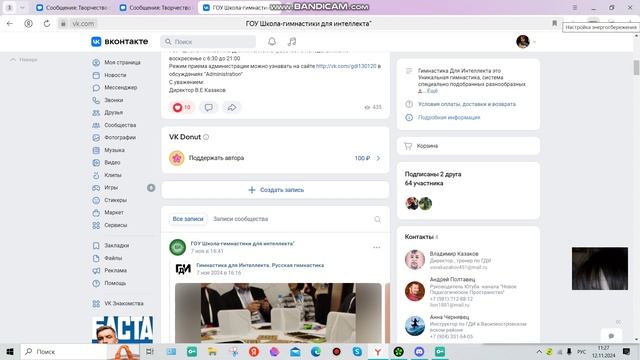Bookmark the page in address bar
The height and width of the screenshot is (360, 640).
[x=554, y=23]
